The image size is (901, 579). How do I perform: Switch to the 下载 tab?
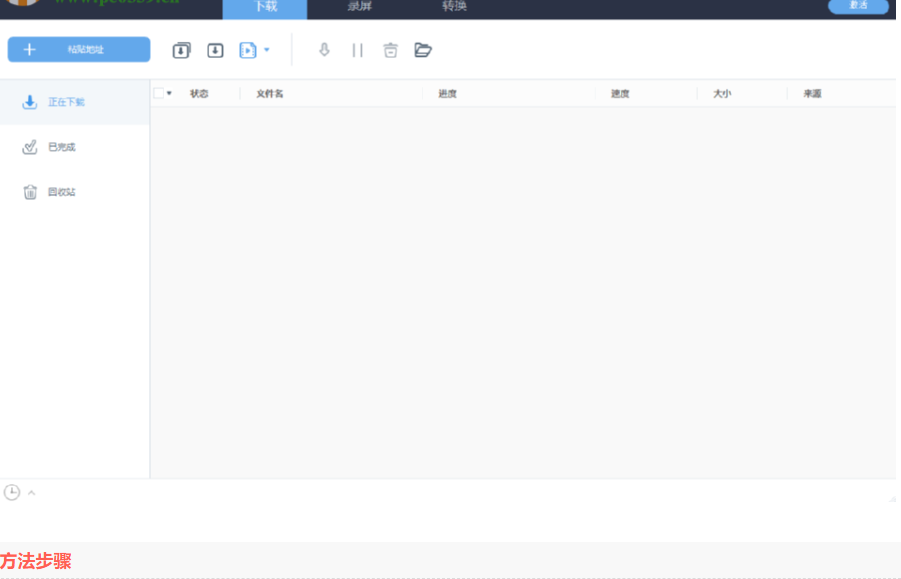[265, 8]
